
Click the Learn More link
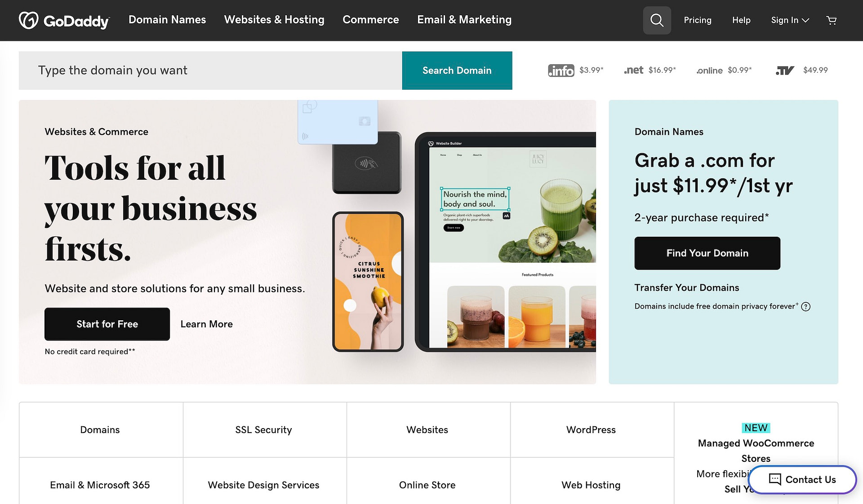[x=206, y=324]
